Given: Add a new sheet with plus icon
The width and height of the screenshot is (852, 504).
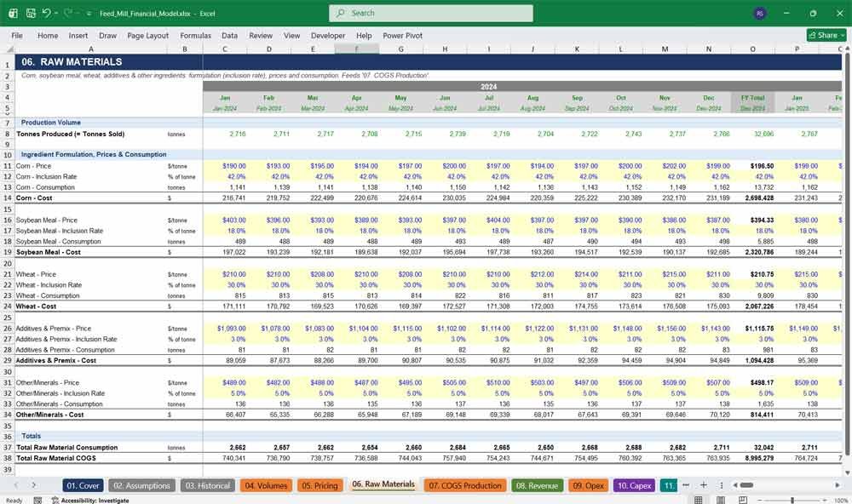Looking at the screenshot, I should 703,485.
